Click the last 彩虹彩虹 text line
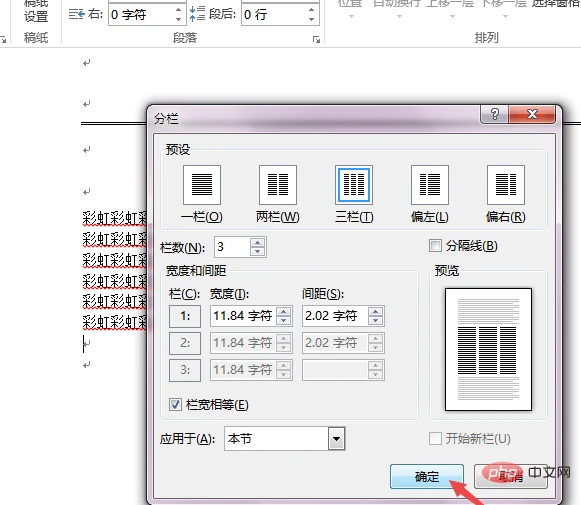 114,322
